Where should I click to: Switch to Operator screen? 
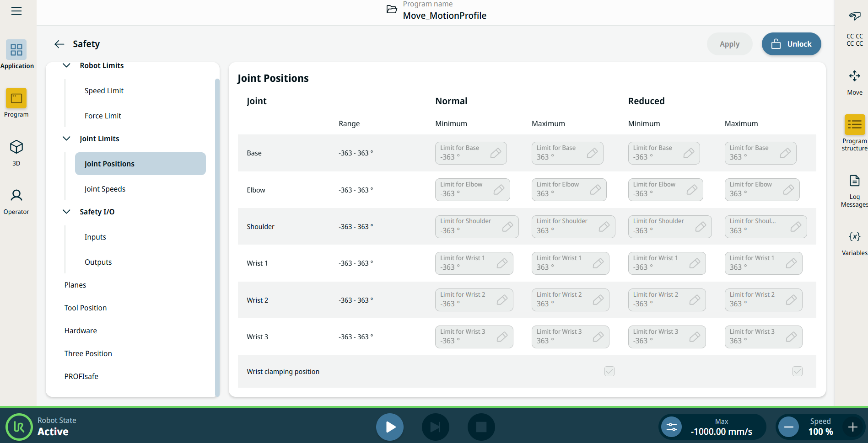click(x=16, y=201)
